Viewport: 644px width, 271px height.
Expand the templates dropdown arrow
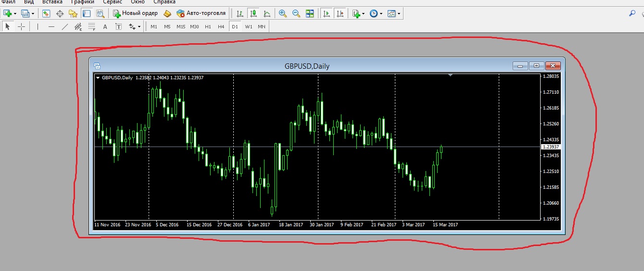pyautogui.click(x=399, y=13)
